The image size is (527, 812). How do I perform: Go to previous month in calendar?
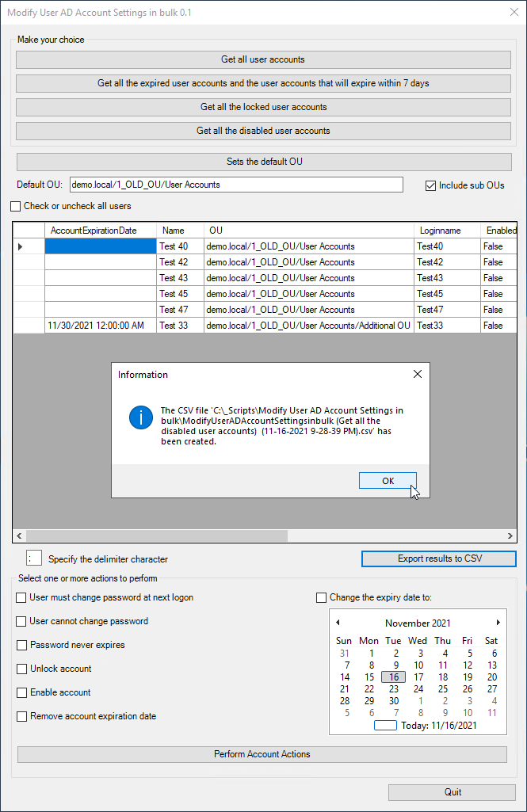click(x=338, y=623)
